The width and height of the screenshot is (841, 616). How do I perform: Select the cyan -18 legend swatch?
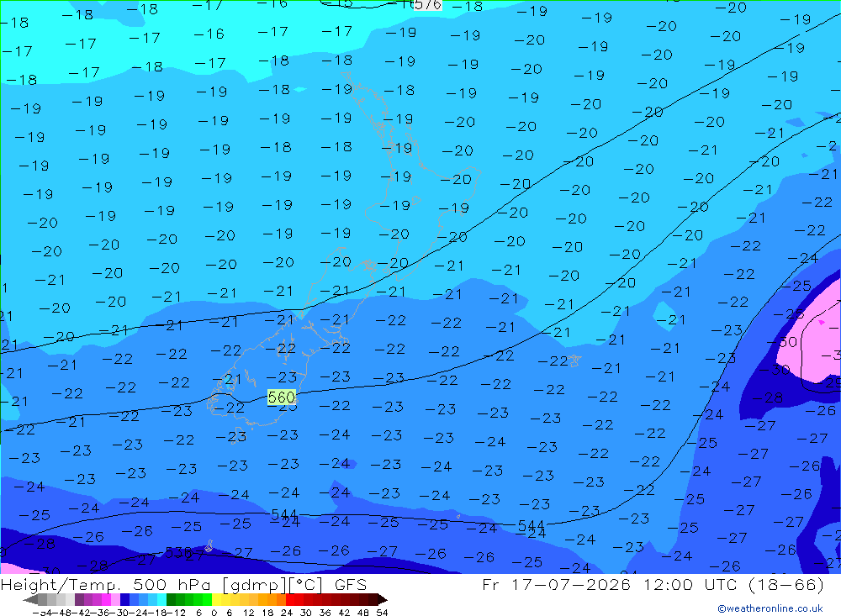point(161,599)
